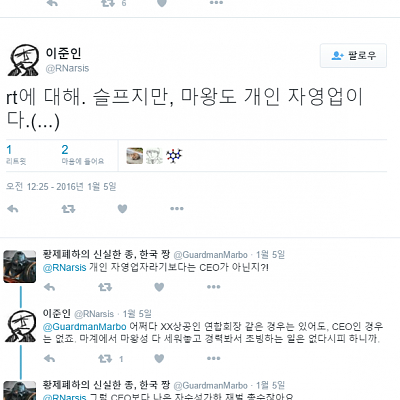This screenshot has width=400, height=400.
Task: Open the molecule-shaped liker avatar
Action: tap(174, 156)
